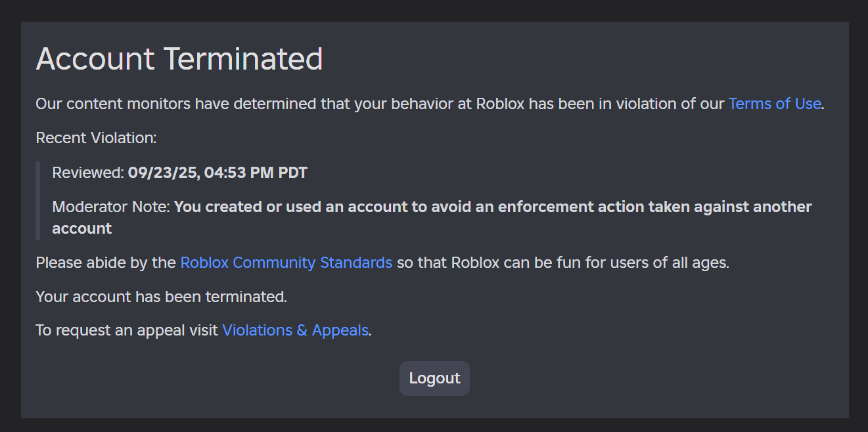Viewport: 868px width, 432px height.
Task: Click the word 'account' on the note's second line
Action: 82,228
